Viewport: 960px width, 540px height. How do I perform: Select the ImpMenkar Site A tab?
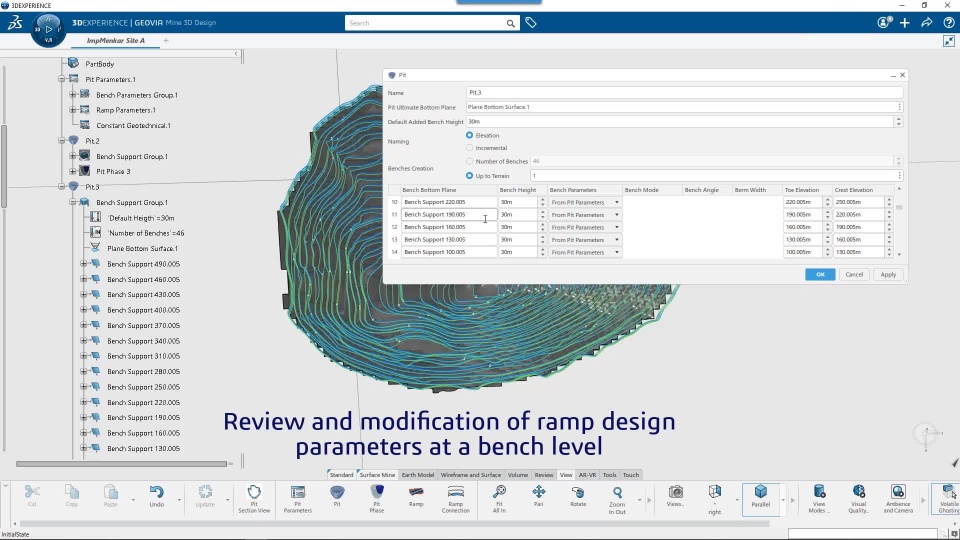pos(116,40)
